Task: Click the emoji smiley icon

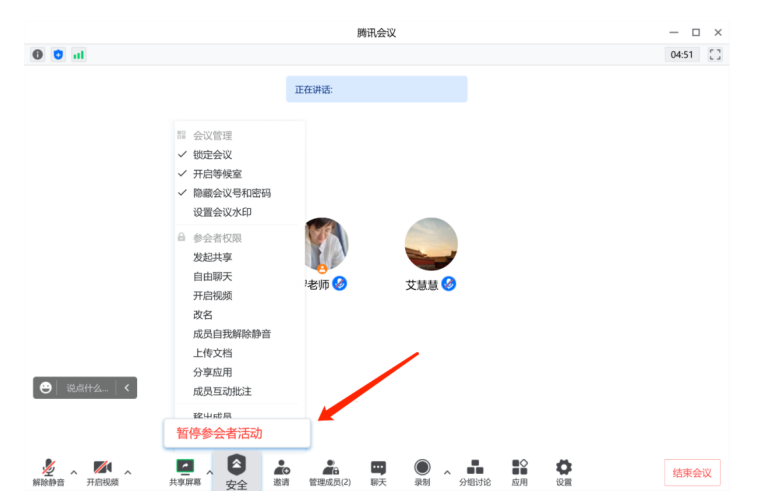Action: pos(46,388)
